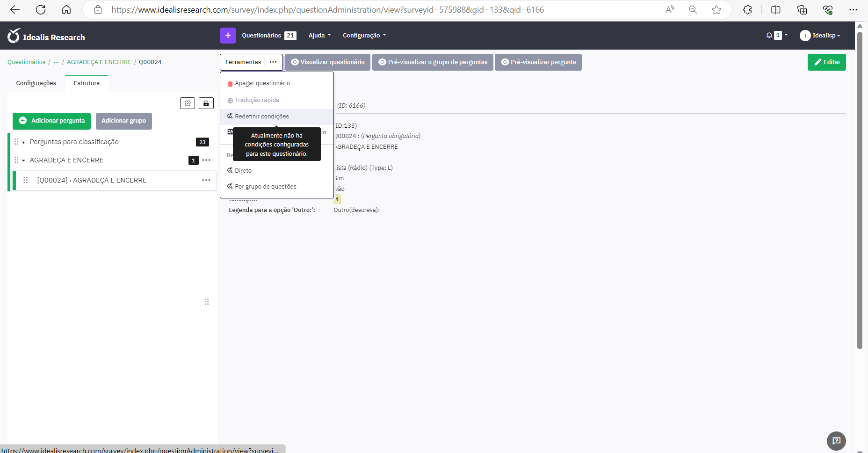Screen dimensions: 868x453
Task: Toggle the lock icon in structure panel
Action: pos(206,103)
